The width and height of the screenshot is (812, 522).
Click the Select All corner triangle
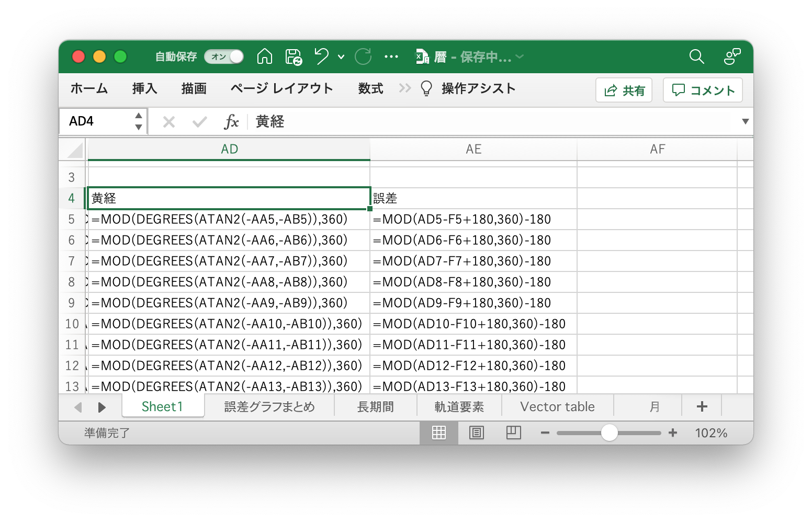tap(75, 150)
